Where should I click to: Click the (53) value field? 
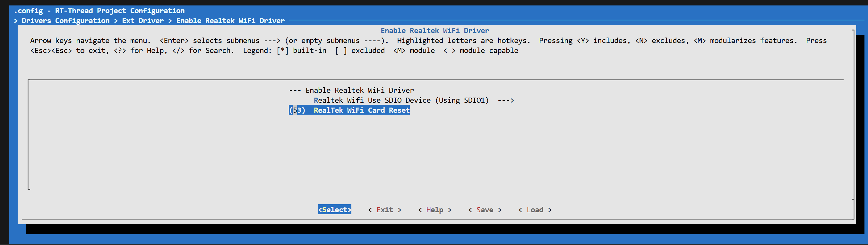tap(297, 110)
